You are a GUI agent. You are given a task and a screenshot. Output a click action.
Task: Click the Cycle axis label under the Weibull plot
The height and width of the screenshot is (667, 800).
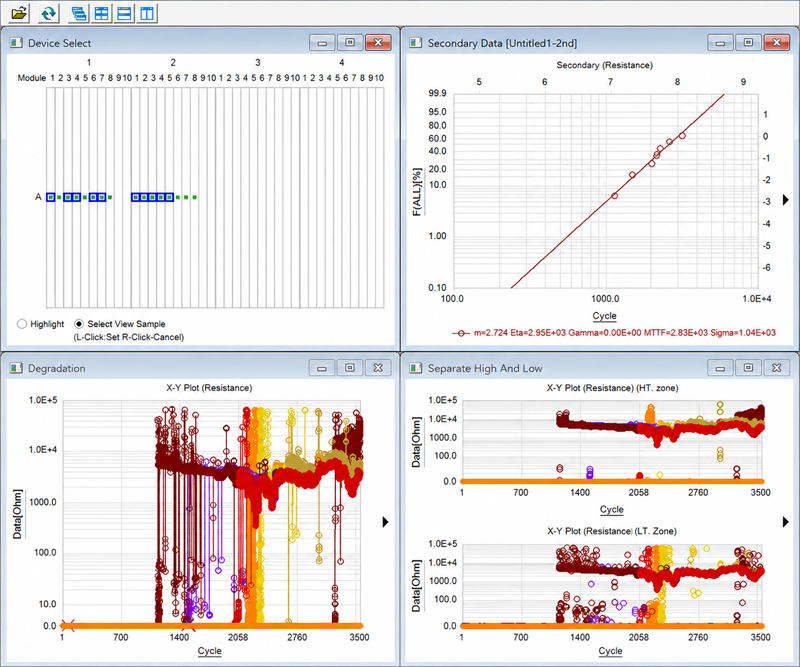pos(605,315)
